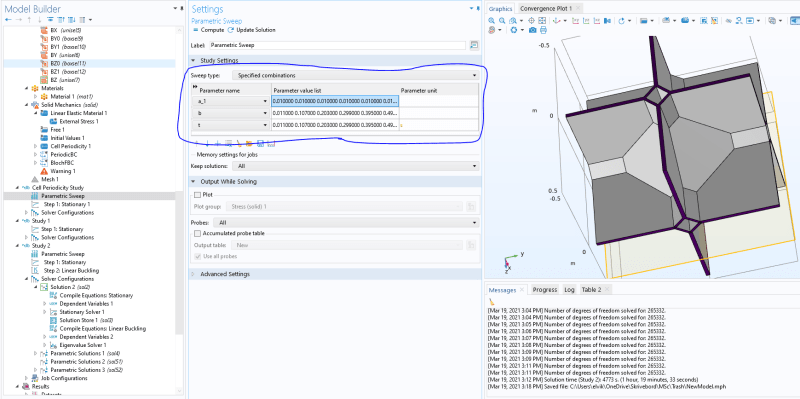Image resolution: width=800 pixels, height=399 pixels.
Task: Open the Probes dropdown
Action: click(346, 222)
